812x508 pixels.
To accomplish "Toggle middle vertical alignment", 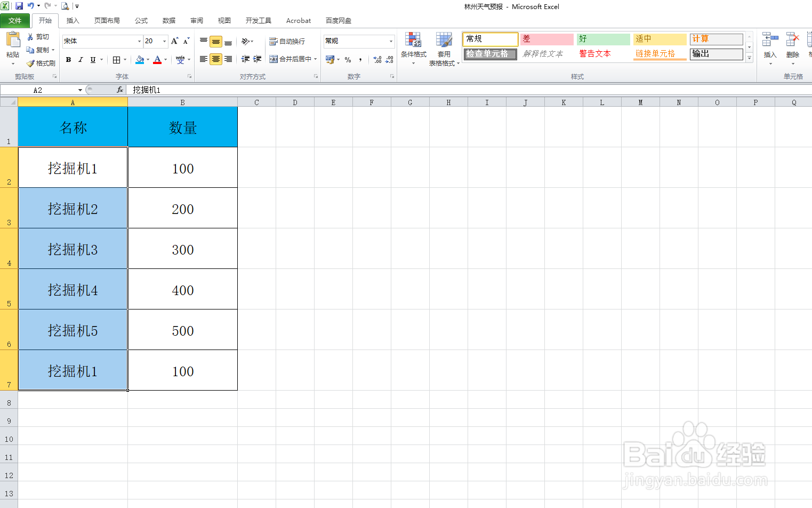I will click(x=216, y=41).
